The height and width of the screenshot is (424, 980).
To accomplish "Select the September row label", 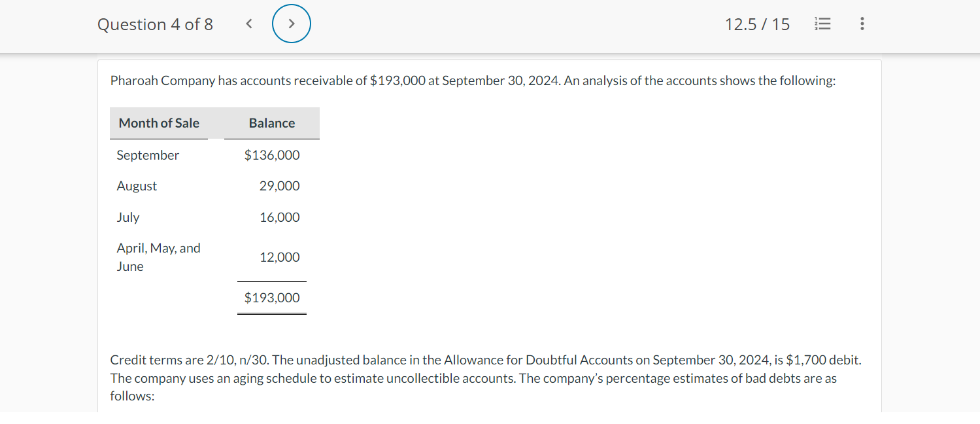I will (x=148, y=155).
